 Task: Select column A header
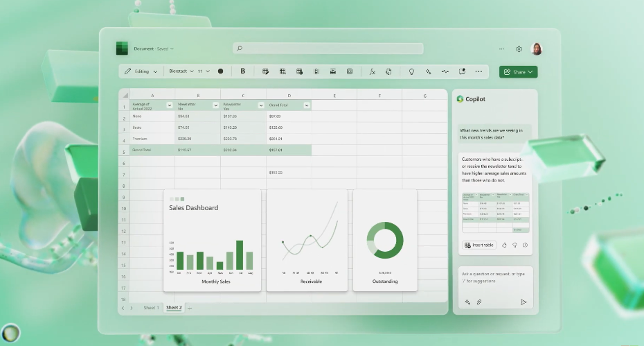coord(152,96)
